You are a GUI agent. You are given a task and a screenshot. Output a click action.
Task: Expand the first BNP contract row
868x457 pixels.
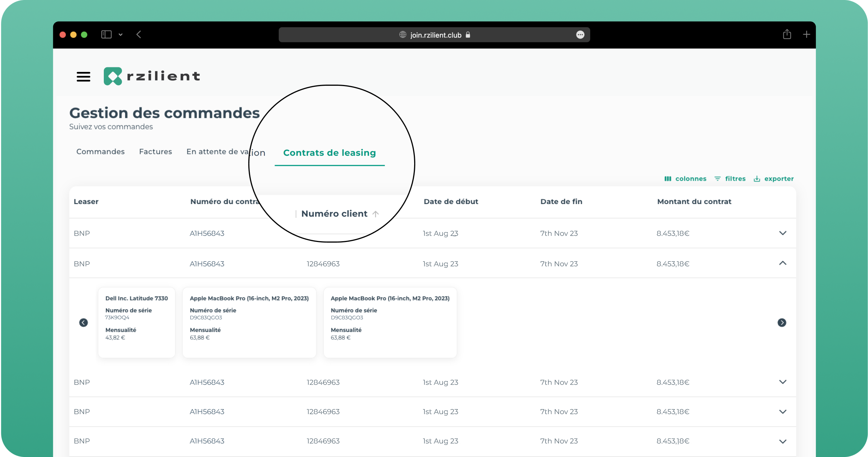point(783,233)
